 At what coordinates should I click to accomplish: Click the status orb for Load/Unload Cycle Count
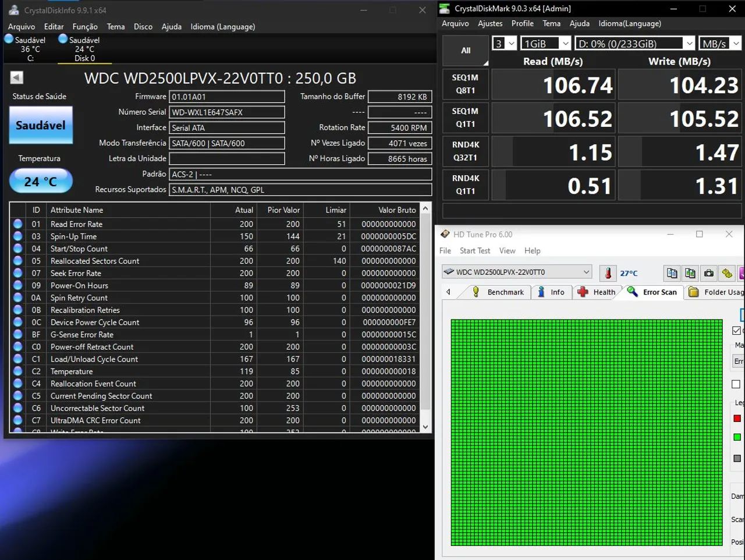(18, 359)
